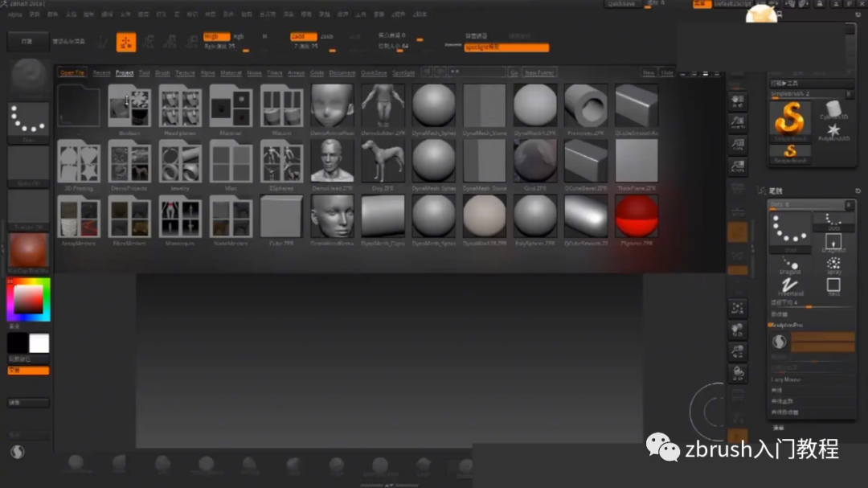Open the FiberMeshes folder
The width and height of the screenshot is (868, 488).
129,217
